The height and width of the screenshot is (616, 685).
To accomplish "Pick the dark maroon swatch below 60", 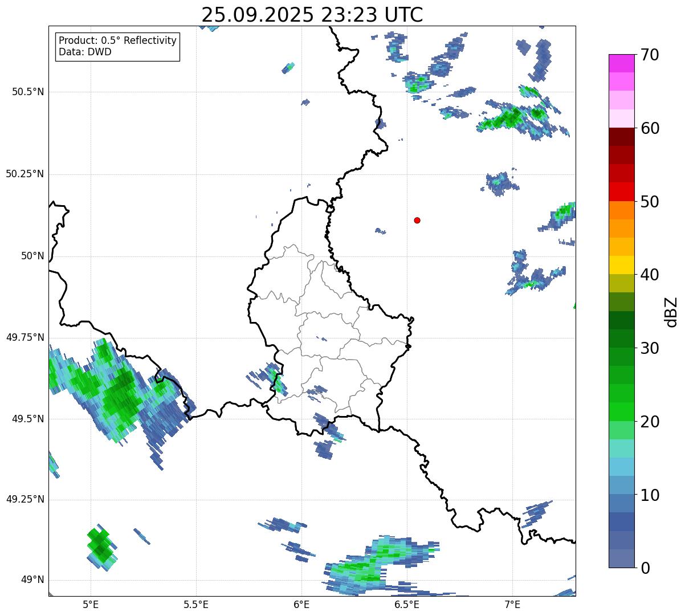I will [621, 137].
